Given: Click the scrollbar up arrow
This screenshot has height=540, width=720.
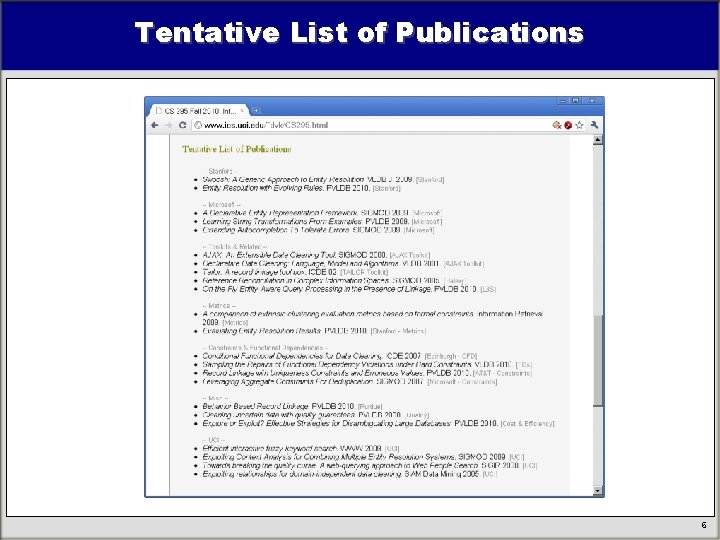Looking at the screenshot, I should (597, 140).
